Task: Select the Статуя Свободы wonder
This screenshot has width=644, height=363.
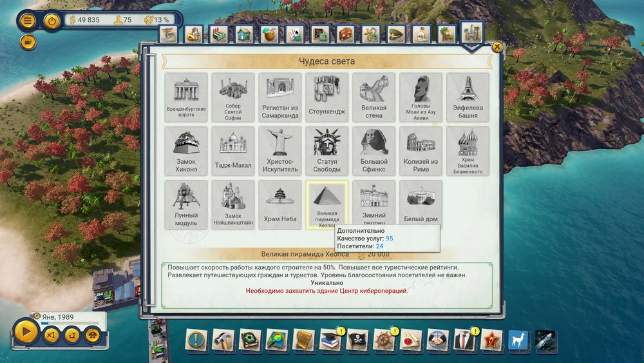Action: click(x=327, y=152)
